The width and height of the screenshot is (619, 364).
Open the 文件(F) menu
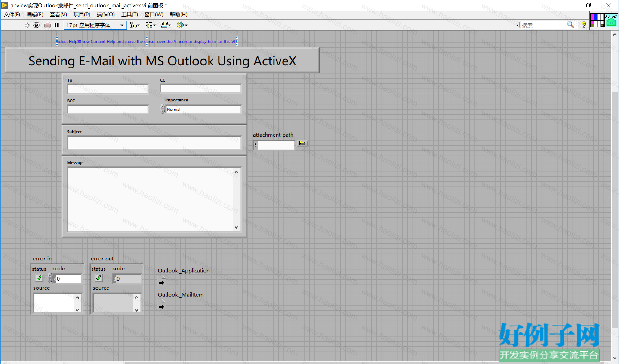(x=12, y=14)
